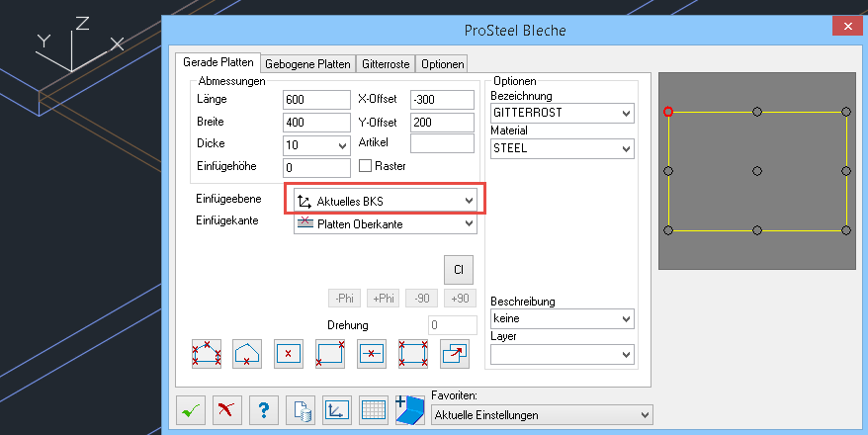Click the X-Offset input field

point(442,100)
